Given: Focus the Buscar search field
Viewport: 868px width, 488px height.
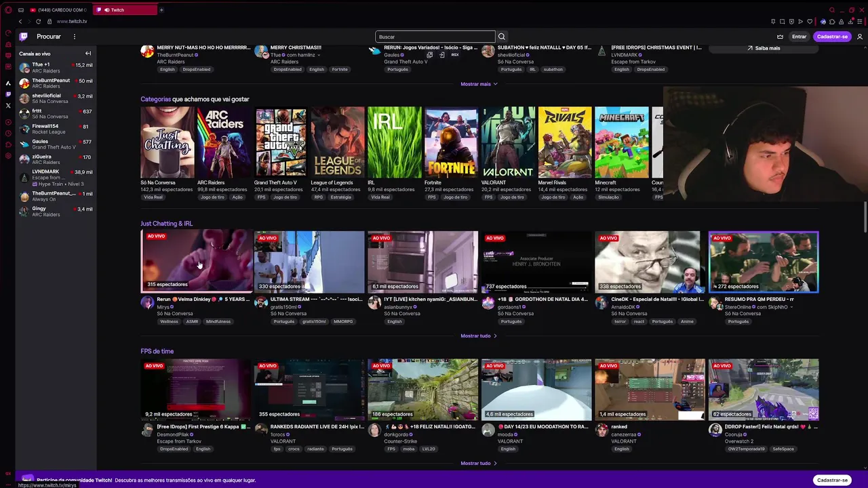Looking at the screenshot, I should click(x=435, y=37).
